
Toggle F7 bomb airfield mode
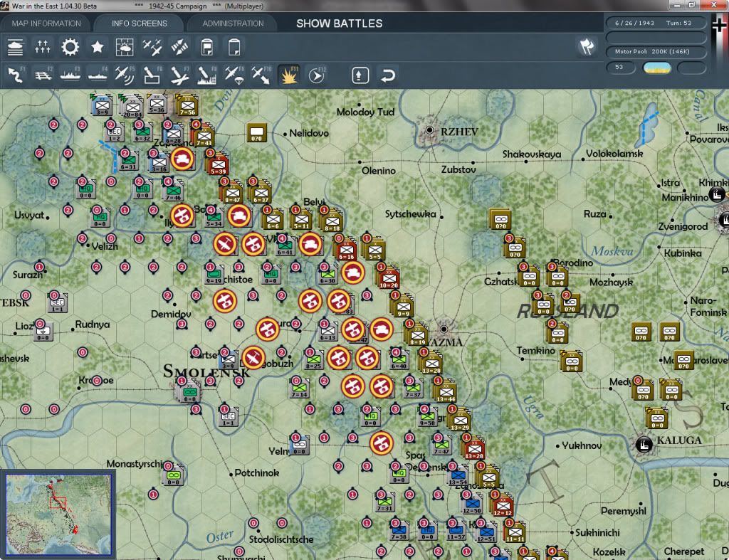tap(179, 75)
